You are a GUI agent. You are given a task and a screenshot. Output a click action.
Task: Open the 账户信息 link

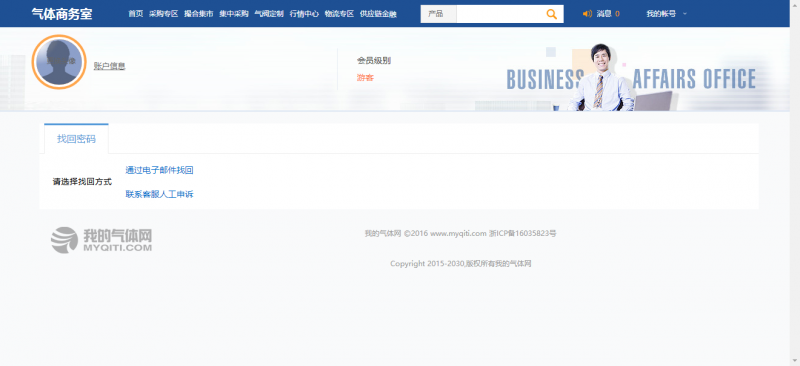(110, 66)
